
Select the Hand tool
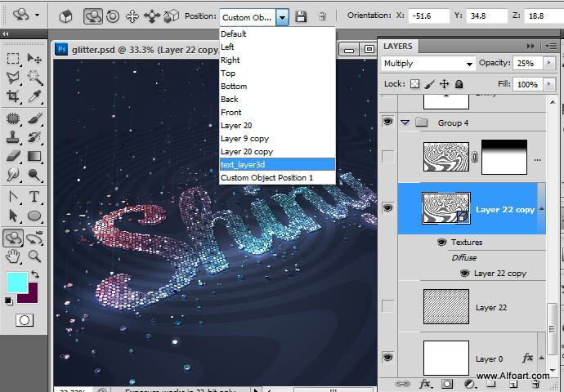(x=13, y=256)
